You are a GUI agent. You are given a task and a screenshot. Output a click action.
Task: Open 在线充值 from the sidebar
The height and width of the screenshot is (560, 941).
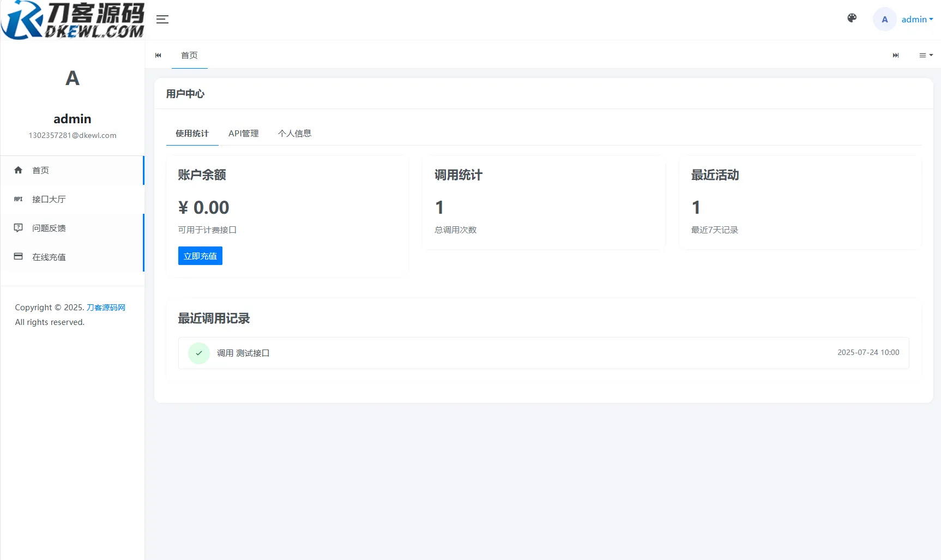click(x=50, y=256)
